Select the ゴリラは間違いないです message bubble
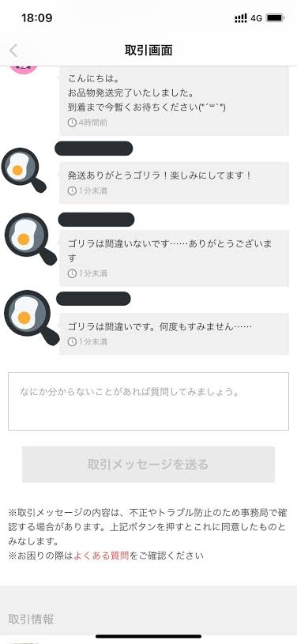 175,258
